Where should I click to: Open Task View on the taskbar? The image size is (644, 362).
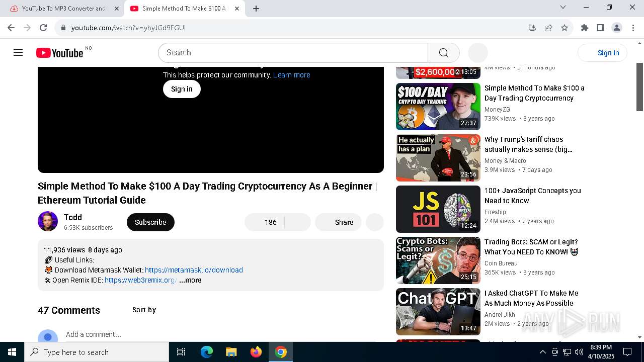point(181,352)
